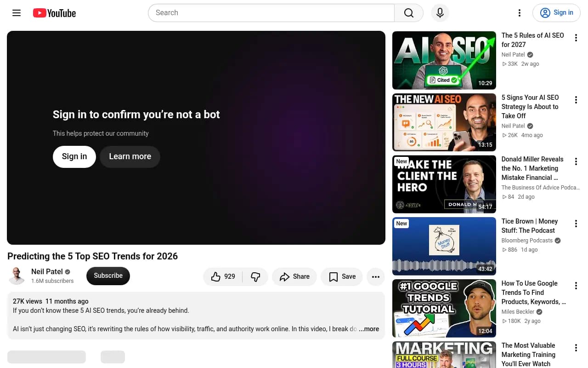
Task: Open Money Stuff podcast thumbnail
Action: (x=444, y=247)
